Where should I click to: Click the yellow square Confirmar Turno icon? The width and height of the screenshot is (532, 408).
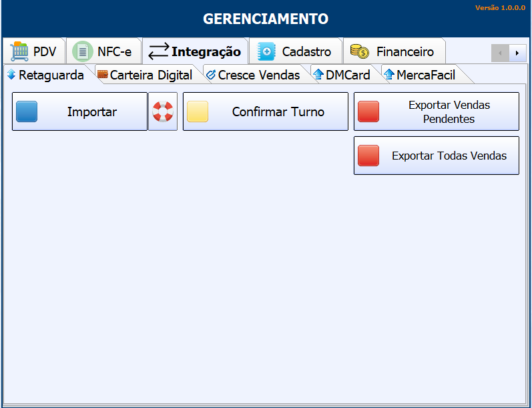pyautogui.click(x=198, y=112)
